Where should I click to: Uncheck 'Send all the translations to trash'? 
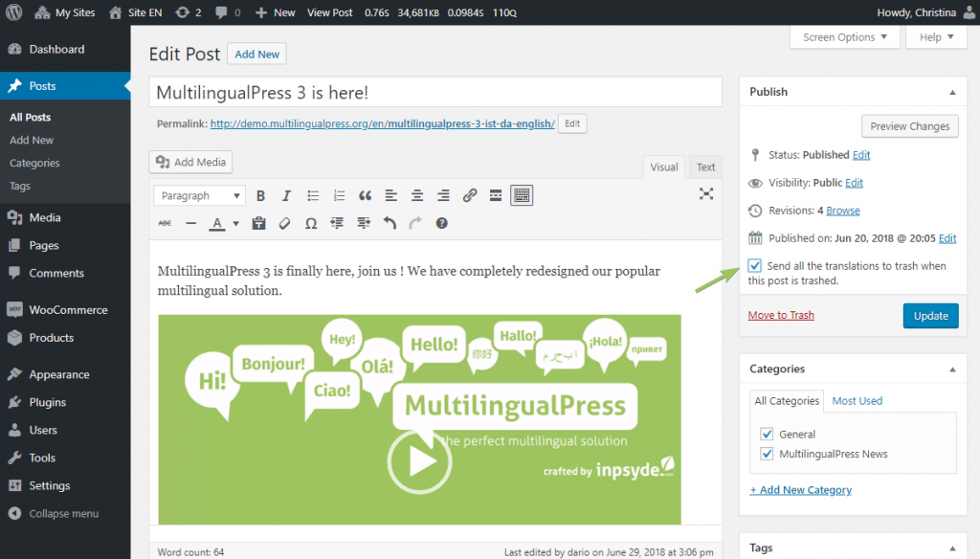pos(754,265)
